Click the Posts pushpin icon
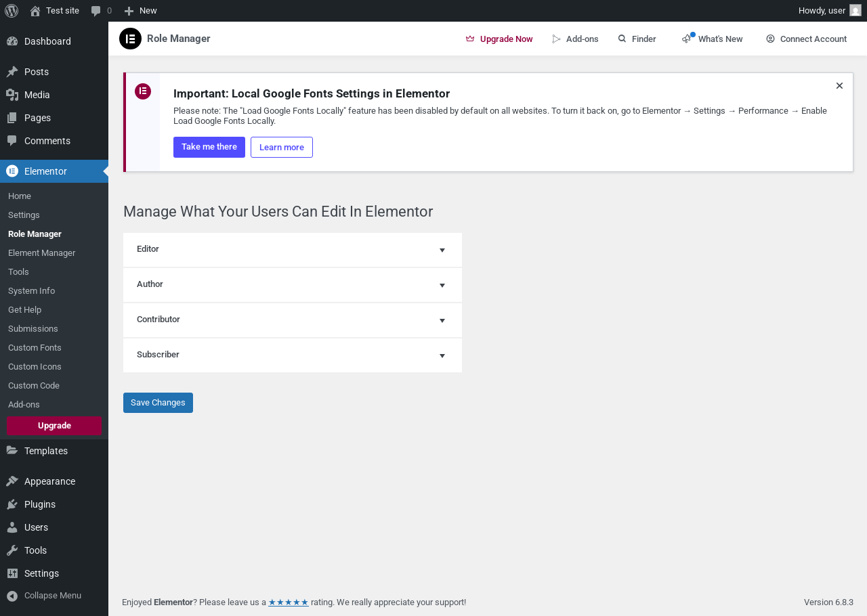 click(x=12, y=72)
